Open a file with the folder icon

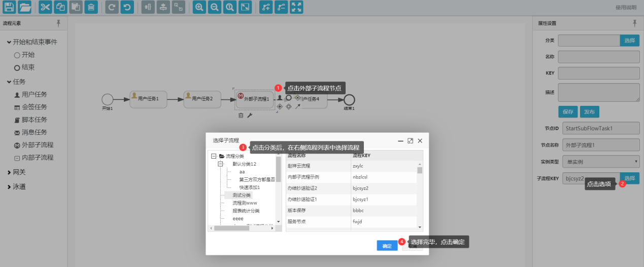coord(24,7)
